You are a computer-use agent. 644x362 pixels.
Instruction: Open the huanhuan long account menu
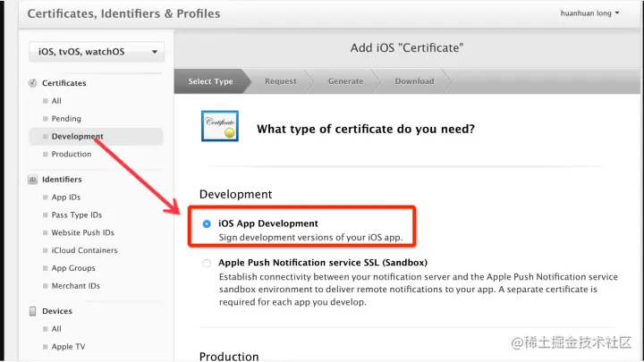[589, 13]
